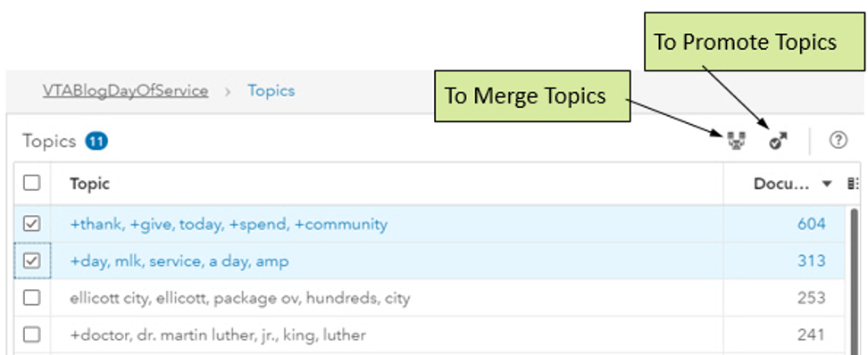Open topic +thank, +give, today, +spend, +community
This screenshot has height=355, width=868.
229,224
